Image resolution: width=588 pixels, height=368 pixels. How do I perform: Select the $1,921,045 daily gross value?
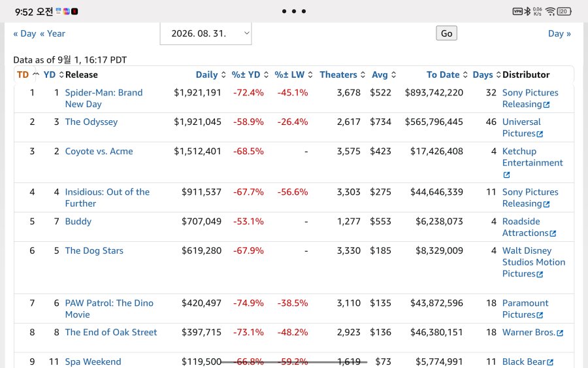[x=197, y=122]
